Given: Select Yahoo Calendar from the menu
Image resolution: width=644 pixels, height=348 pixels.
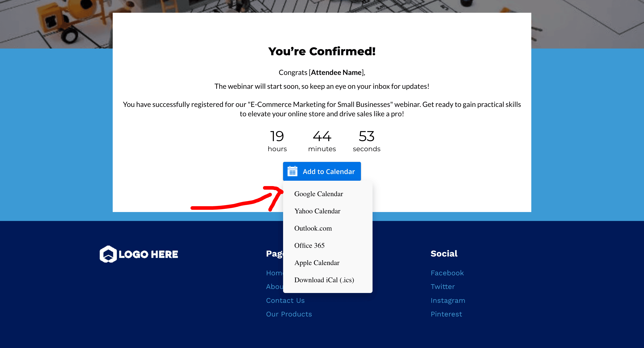Looking at the screenshot, I should (317, 211).
